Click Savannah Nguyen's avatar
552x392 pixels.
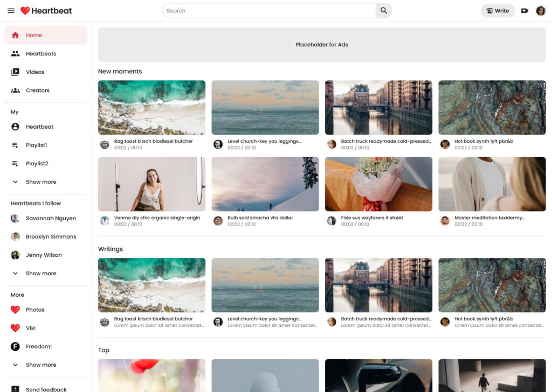pyautogui.click(x=15, y=218)
